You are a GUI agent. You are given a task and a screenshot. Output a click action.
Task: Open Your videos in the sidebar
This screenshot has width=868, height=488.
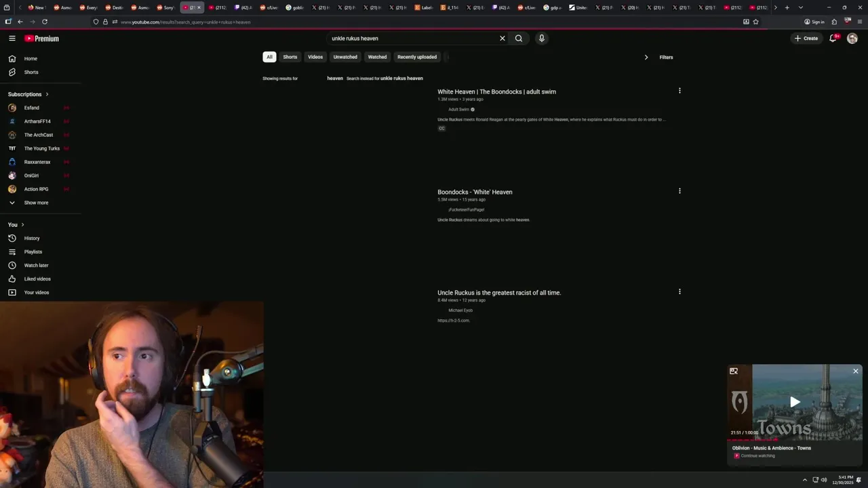tap(41, 293)
